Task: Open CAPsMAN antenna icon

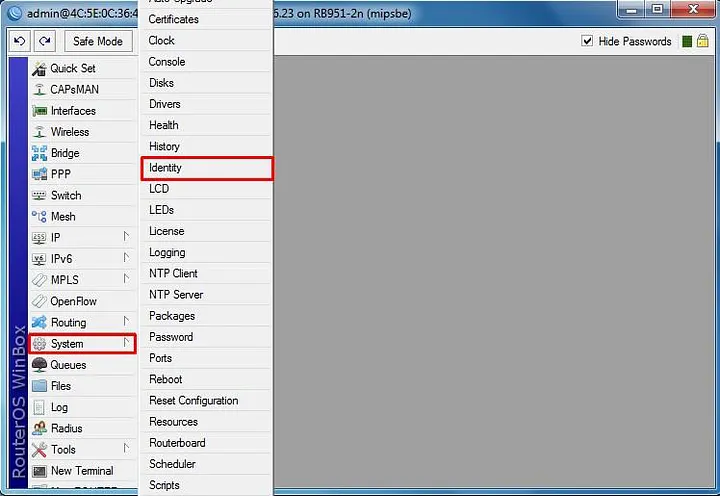Action: [x=39, y=90]
